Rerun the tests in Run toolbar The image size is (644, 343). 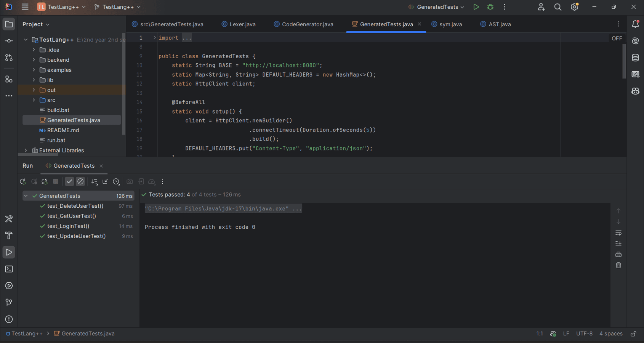point(23,182)
